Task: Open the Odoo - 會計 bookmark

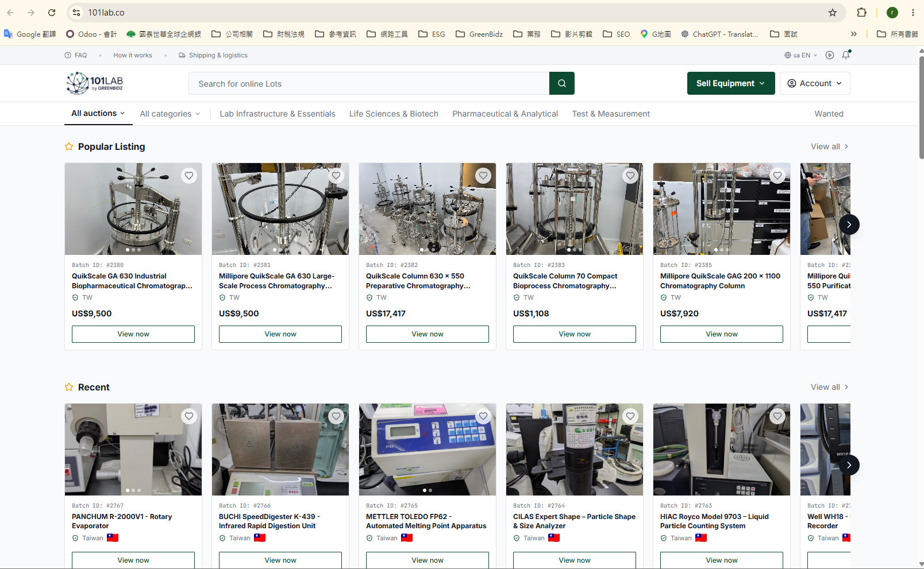Action: [x=91, y=34]
